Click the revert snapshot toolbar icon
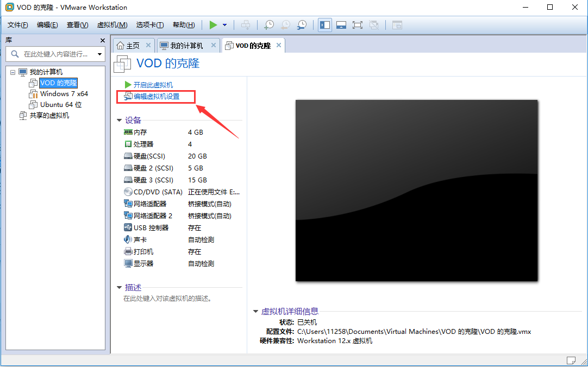Image resolution: width=588 pixels, height=367 pixels. 285,25
